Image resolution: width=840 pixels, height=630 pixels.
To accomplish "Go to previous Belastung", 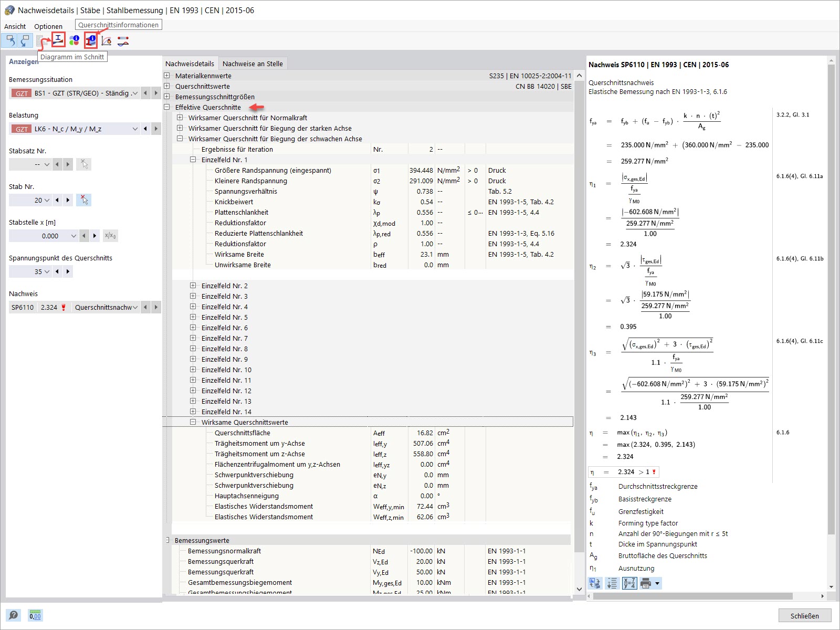I will (145, 129).
